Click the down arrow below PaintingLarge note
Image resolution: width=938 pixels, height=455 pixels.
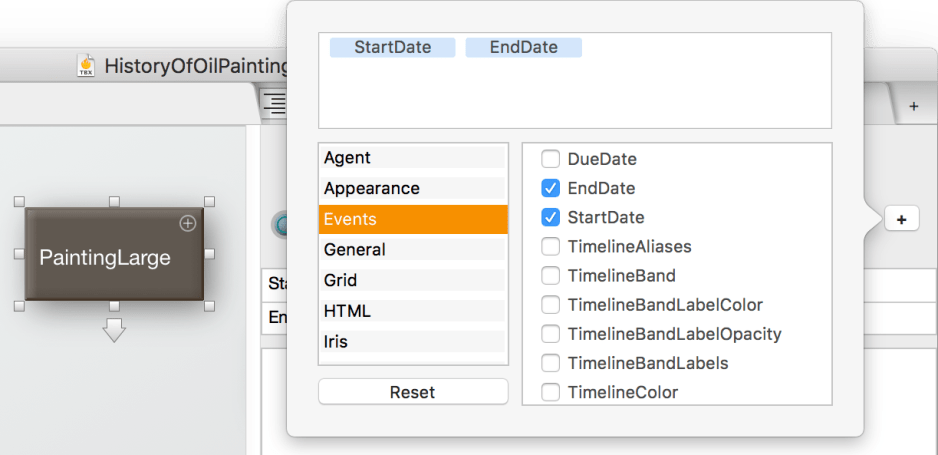coord(115,330)
